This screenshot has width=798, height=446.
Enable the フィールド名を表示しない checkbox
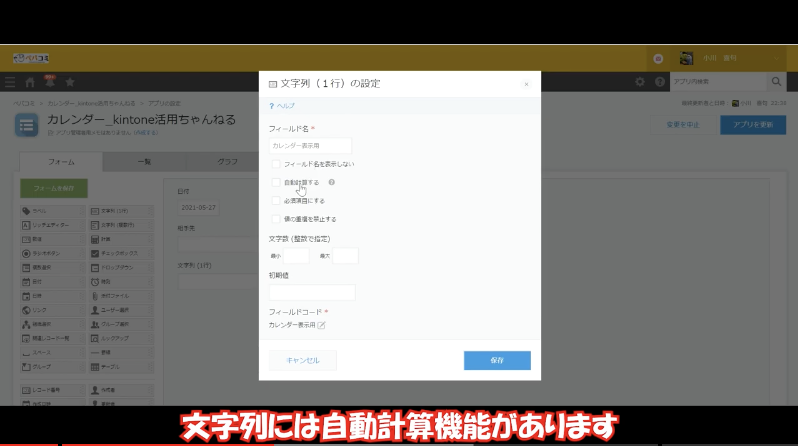tap(276, 163)
